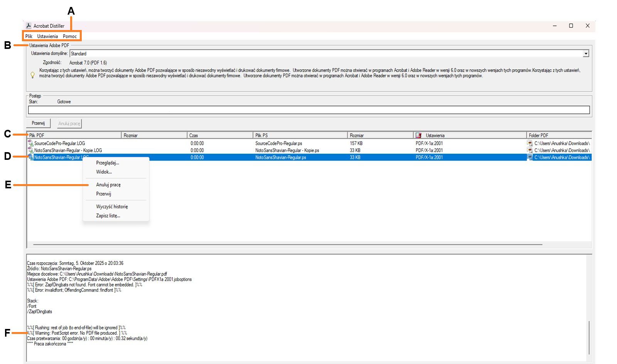Select Przerwij in the context menu
Screen dimensions: 617x364
pos(116,194)
